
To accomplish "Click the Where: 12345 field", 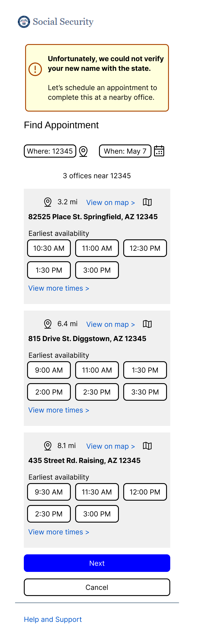I will click(x=50, y=151).
